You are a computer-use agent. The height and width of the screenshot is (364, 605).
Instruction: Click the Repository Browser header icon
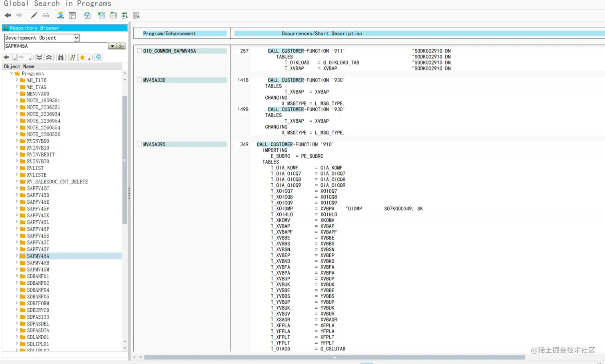[6, 28]
